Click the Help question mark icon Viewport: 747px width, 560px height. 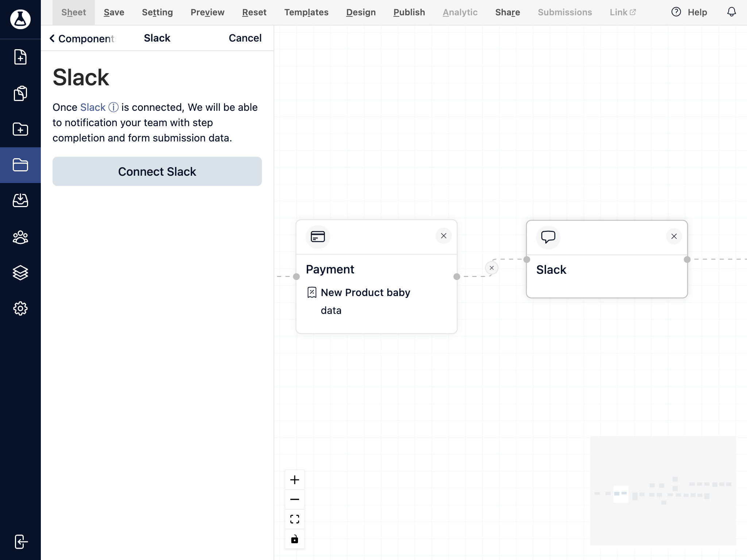pos(676,12)
